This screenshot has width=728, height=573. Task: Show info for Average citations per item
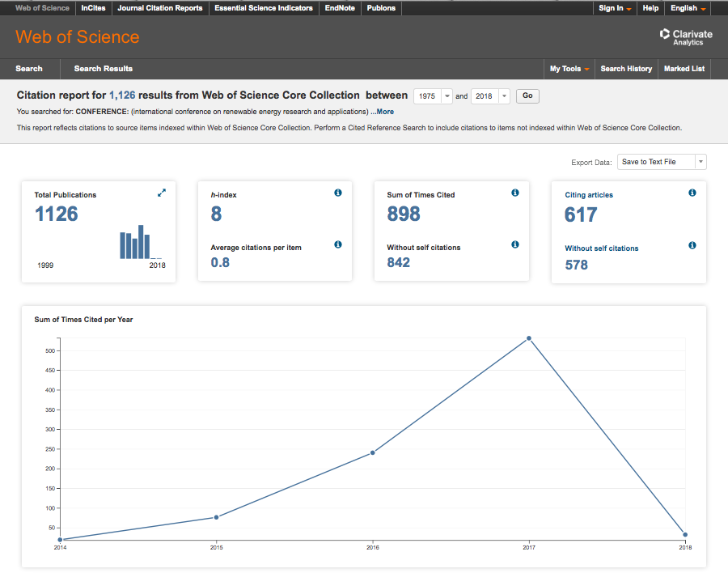[338, 244]
